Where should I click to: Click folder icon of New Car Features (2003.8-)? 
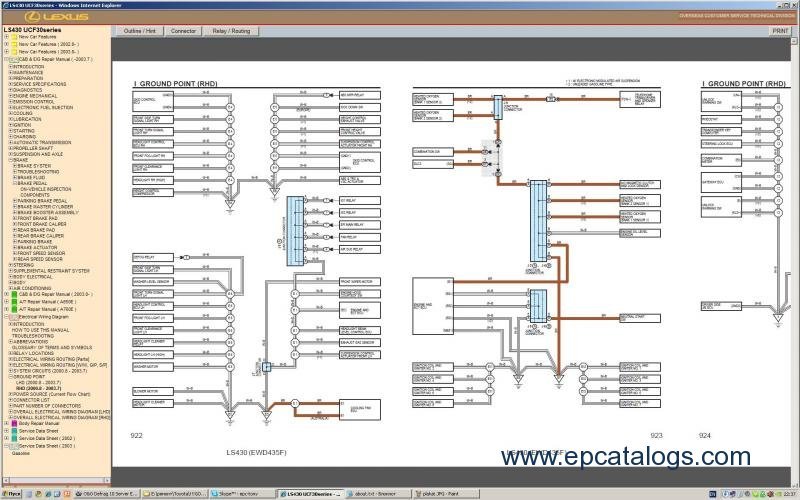(14, 52)
